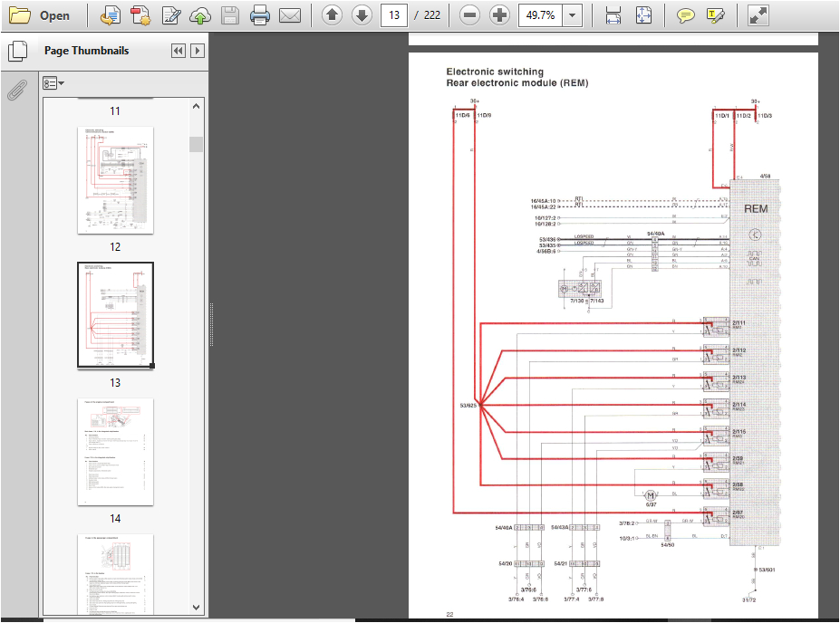Open the Comment pane
Image resolution: width=840 pixels, height=623 pixels.
pyautogui.click(x=687, y=15)
